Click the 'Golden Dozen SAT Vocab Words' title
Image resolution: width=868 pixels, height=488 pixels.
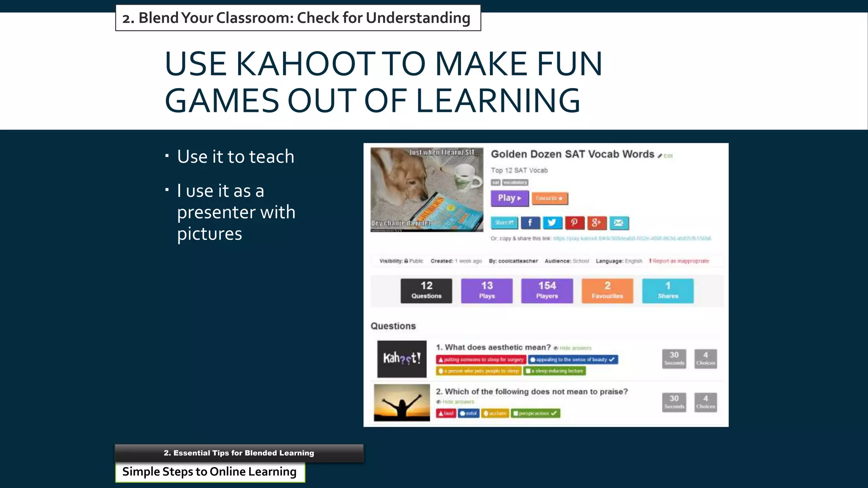tap(573, 154)
